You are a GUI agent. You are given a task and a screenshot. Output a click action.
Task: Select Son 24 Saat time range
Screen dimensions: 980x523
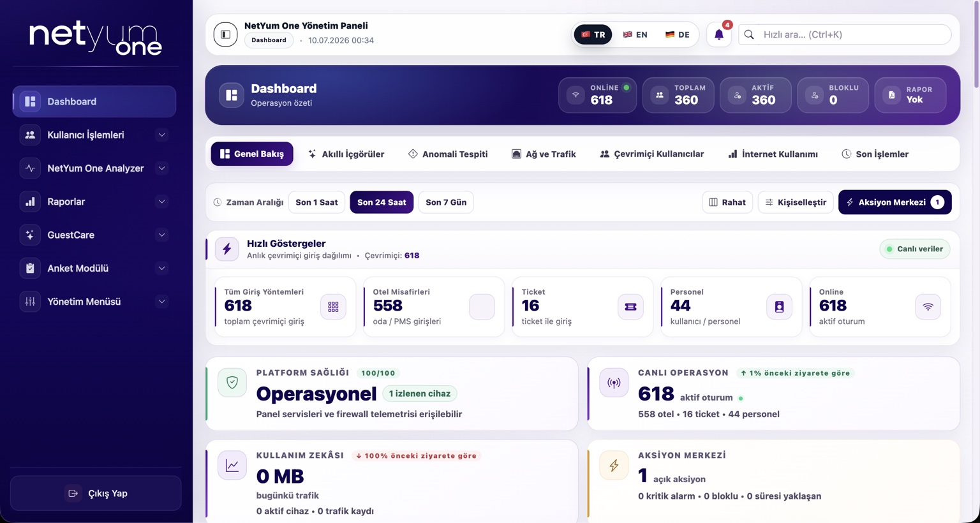point(382,202)
